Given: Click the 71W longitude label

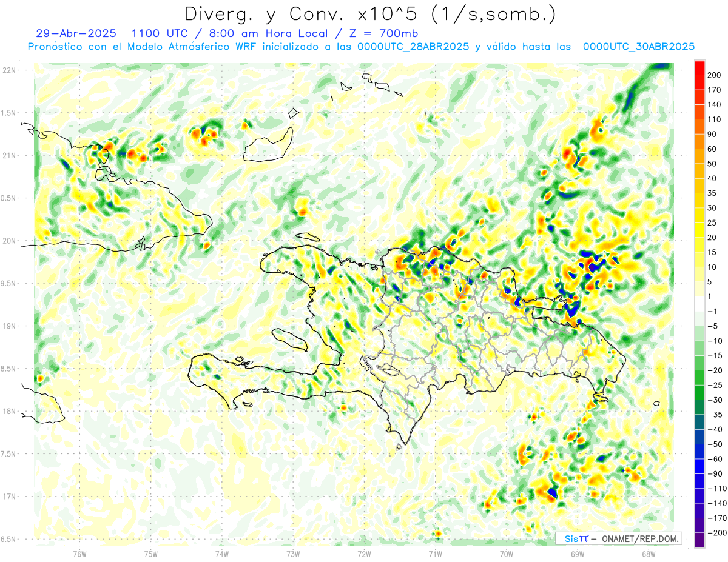Looking at the screenshot, I should point(435,554).
